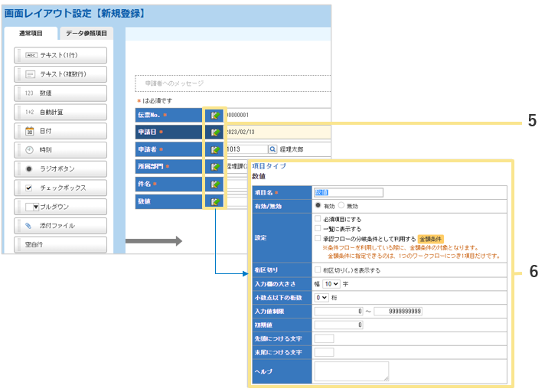The height and width of the screenshot is (392, 545).
Task: Click the edit icon for 伝票No. row
Action: (215, 115)
